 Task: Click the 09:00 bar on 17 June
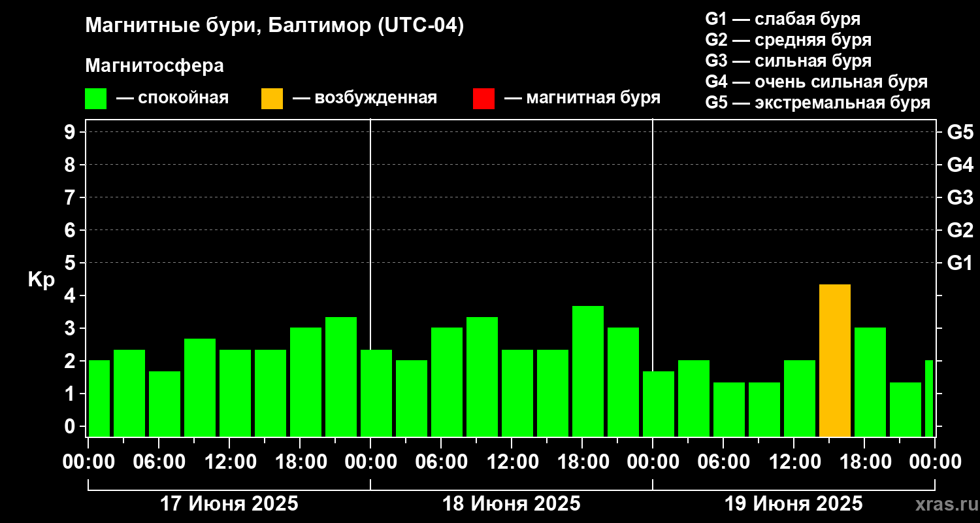[200, 388]
